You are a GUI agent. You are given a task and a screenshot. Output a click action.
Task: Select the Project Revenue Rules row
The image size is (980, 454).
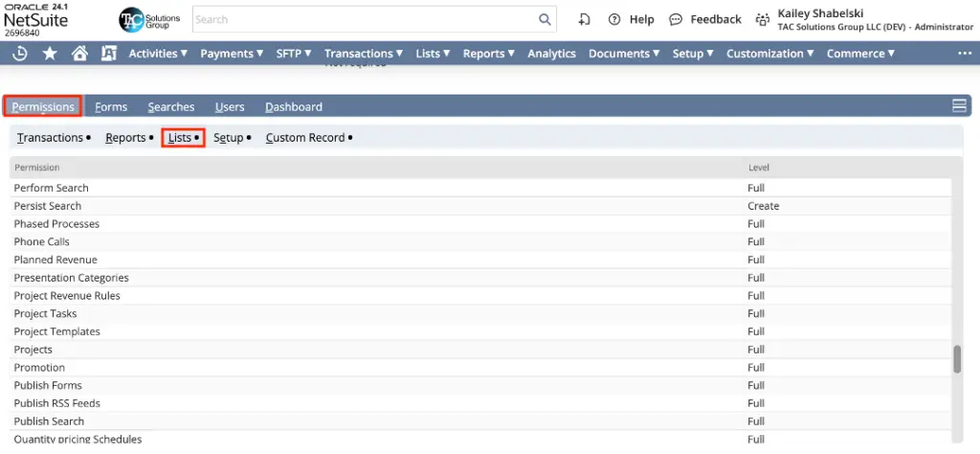[481, 295]
